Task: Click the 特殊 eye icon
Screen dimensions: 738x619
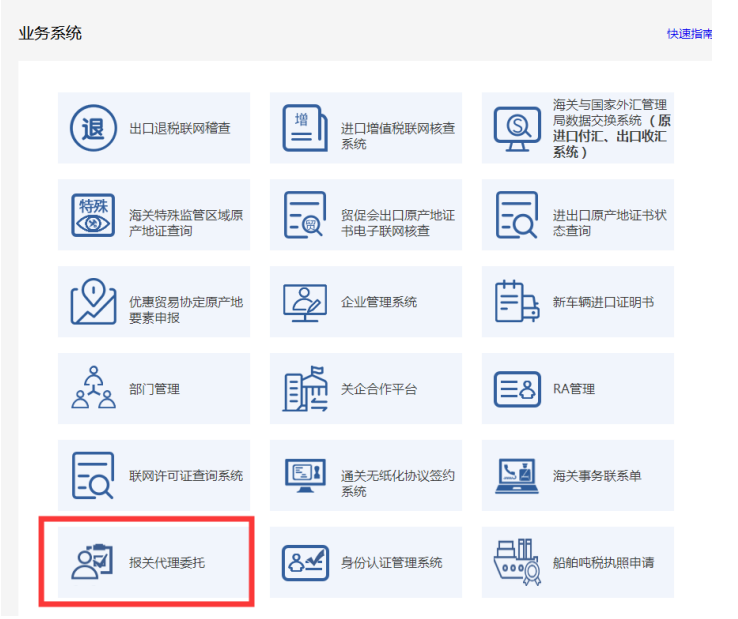Action: tap(93, 215)
